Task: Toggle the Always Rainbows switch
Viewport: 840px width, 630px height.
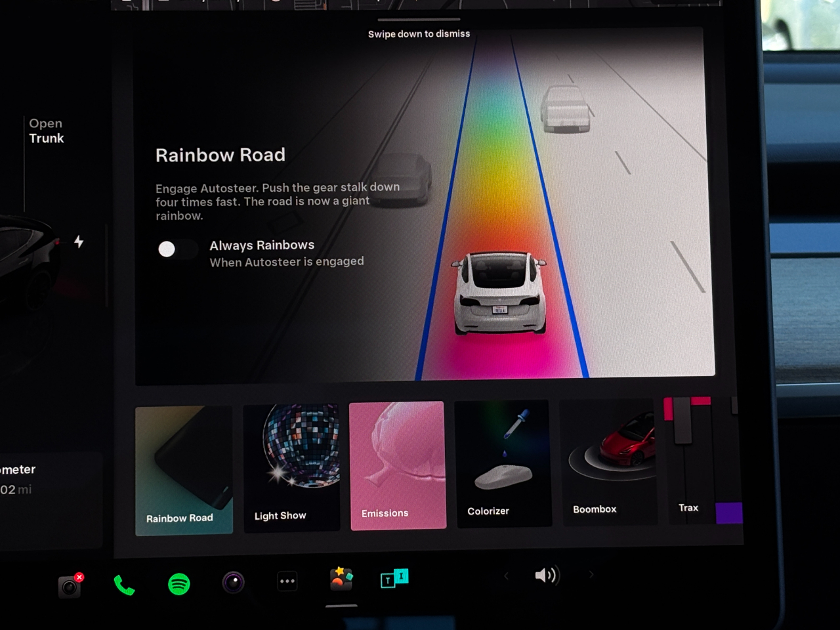Action: [176, 249]
